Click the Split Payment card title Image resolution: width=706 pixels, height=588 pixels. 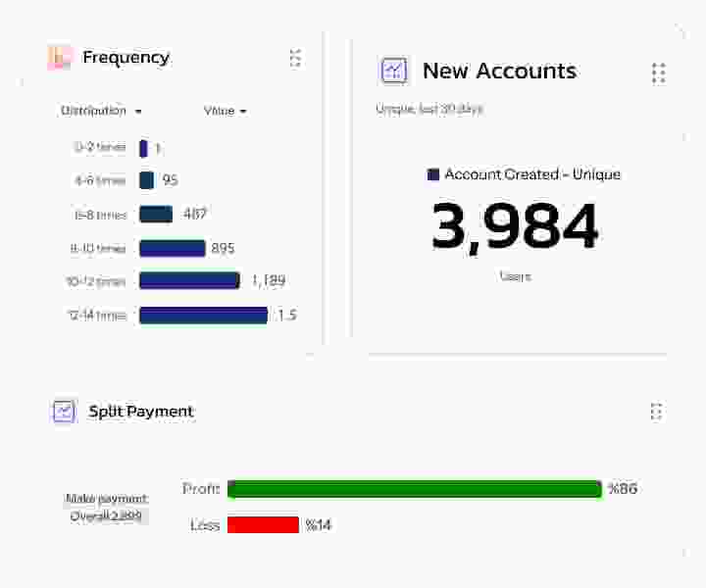point(141,412)
